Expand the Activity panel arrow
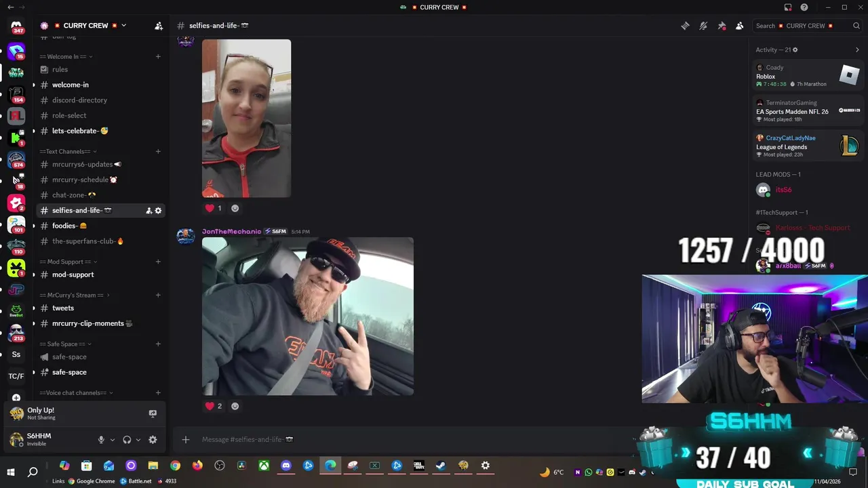Image resolution: width=868 pixels, height=488 pixels. tap(857, 49)
